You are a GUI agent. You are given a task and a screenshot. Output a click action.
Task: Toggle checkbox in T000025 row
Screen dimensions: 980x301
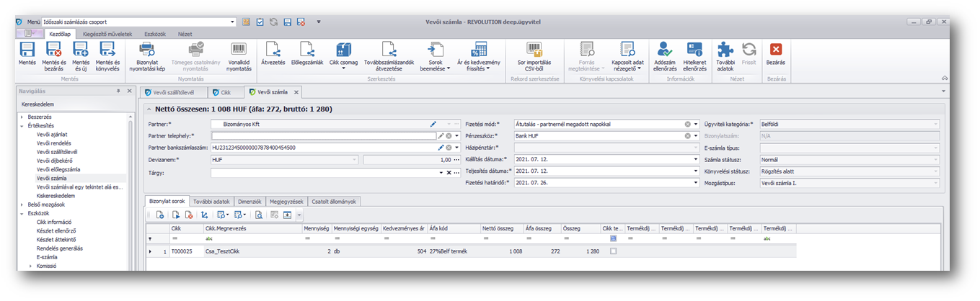(613, 251)
